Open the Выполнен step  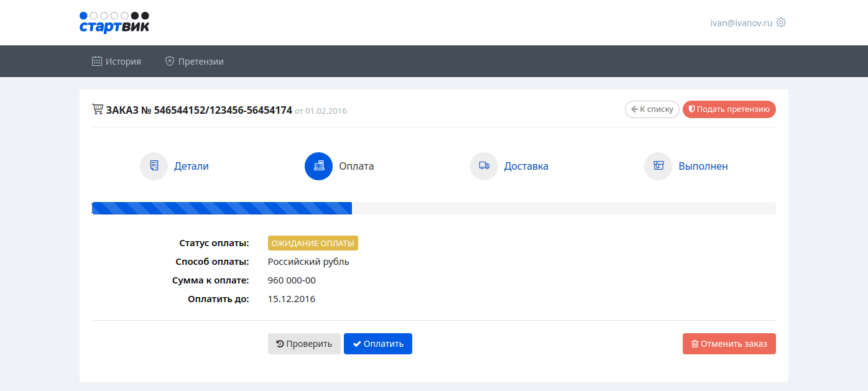pos(703,167)
